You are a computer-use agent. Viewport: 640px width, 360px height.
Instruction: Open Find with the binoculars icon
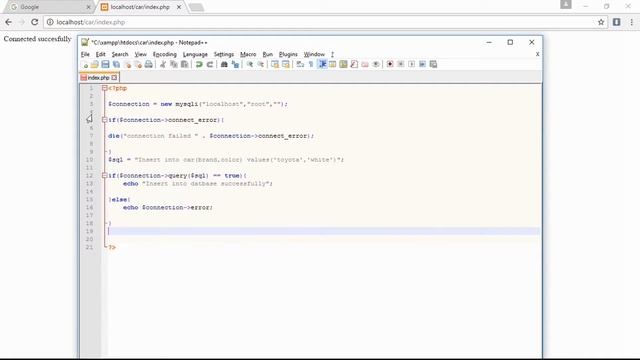(x=224, y=64)
